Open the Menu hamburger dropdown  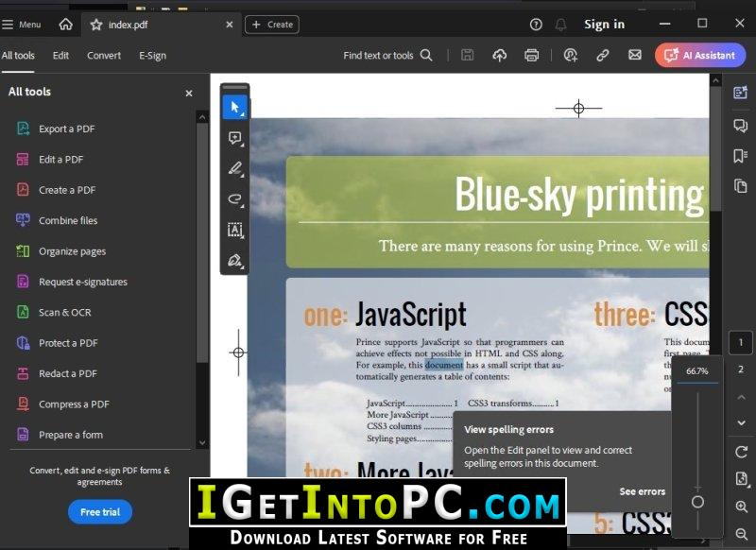[x=21, y=25]
